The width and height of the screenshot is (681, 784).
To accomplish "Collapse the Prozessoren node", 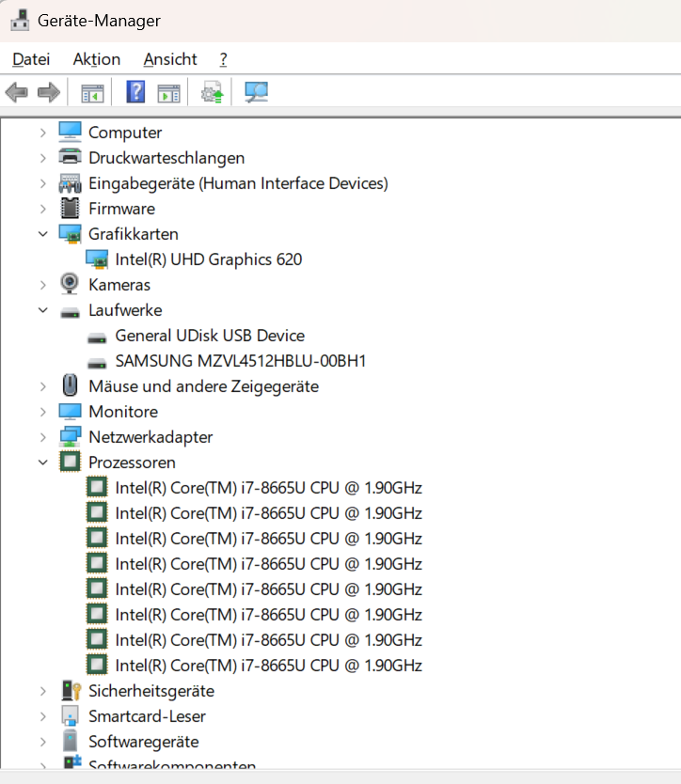I will [43, 463].
